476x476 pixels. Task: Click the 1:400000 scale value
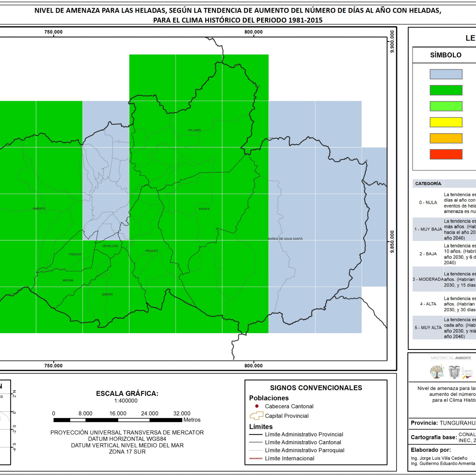tap(126, 401)
